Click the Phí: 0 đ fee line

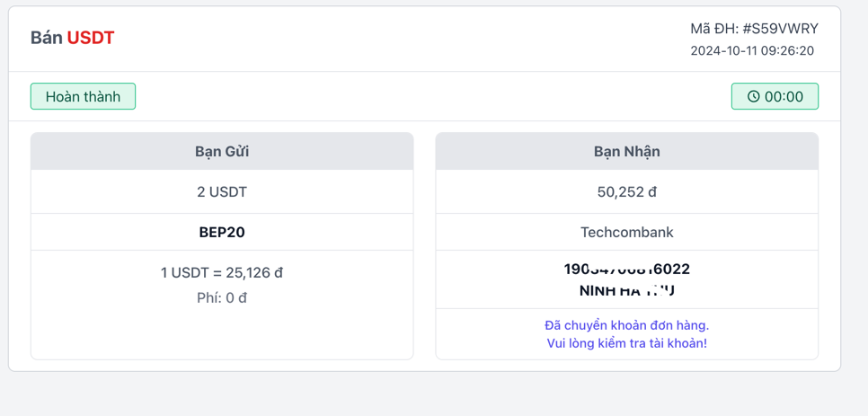(222, 297)
